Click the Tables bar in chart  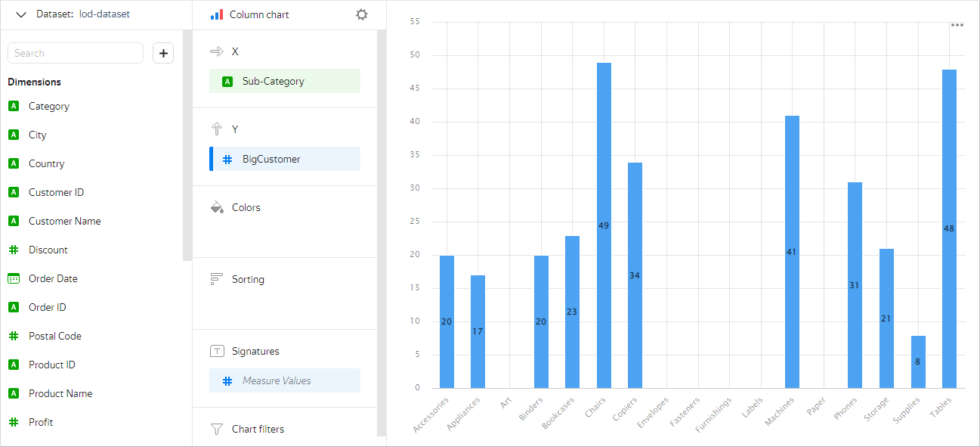tap(949, 228)
